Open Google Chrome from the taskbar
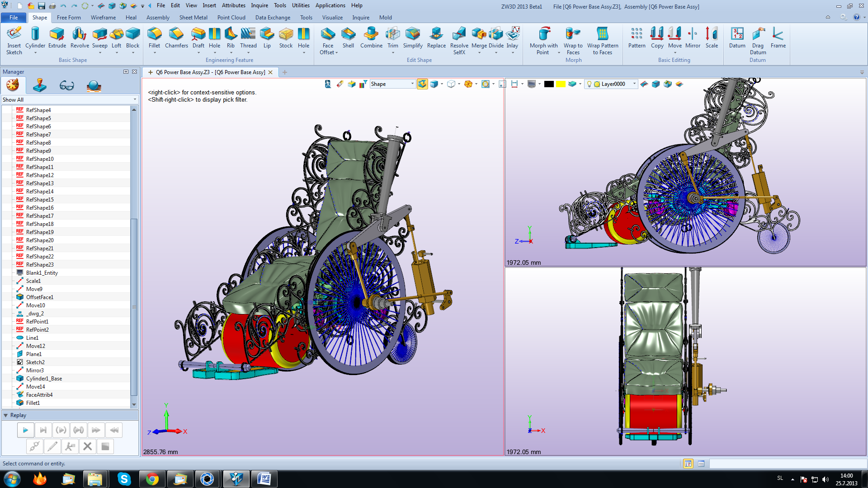The image size is (868, 488). [152, 479]
